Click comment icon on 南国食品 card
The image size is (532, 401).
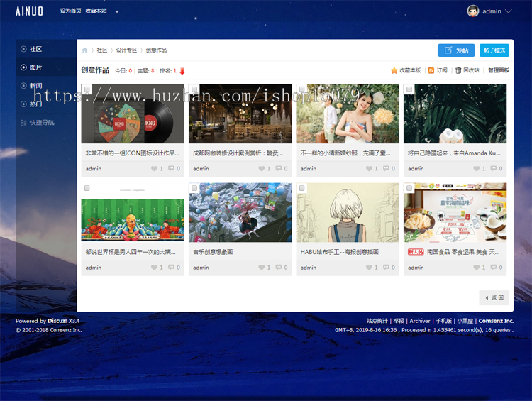click(493, 268)
